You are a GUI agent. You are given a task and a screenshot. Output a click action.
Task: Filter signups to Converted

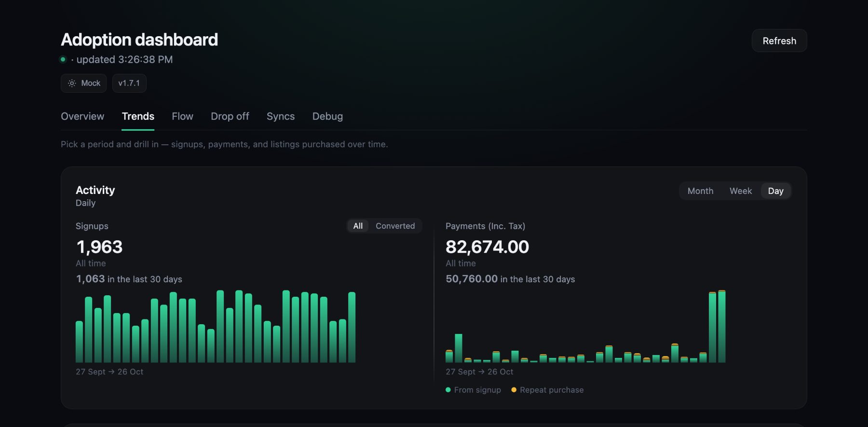click(x=395, y=226)
